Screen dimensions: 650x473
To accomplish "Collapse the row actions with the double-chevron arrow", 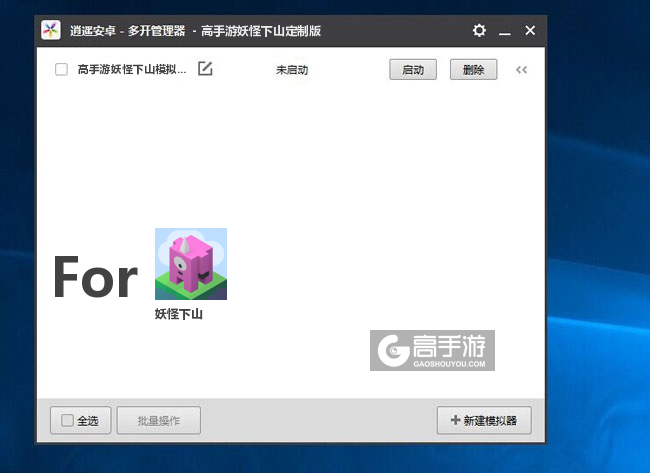I will pyautogui.click(x=521, y=70).
